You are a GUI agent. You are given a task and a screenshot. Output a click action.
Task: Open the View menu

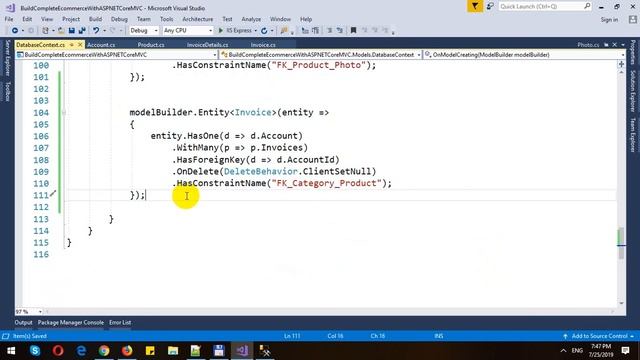click(x=47, y=19)
